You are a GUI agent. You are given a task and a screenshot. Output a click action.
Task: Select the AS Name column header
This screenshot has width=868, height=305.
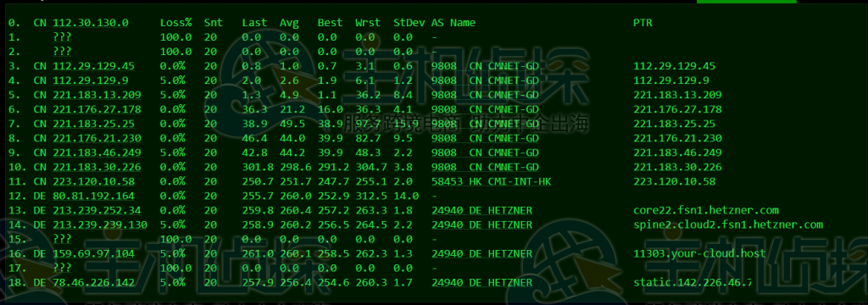pos(453,23)
